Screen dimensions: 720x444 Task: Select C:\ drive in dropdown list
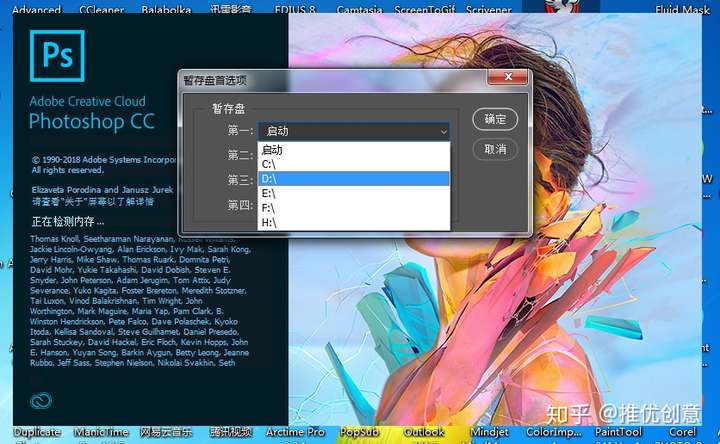(x=354, y=164)
